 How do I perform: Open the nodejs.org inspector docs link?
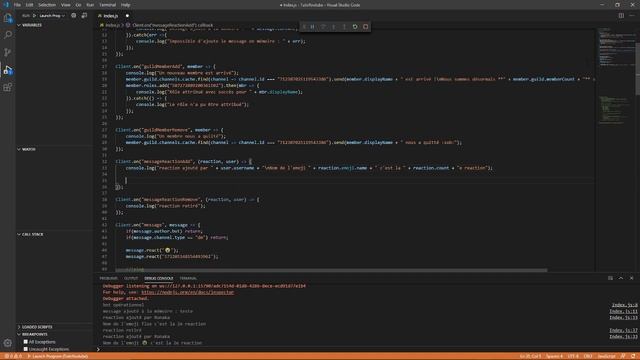(x=188, y=292)
